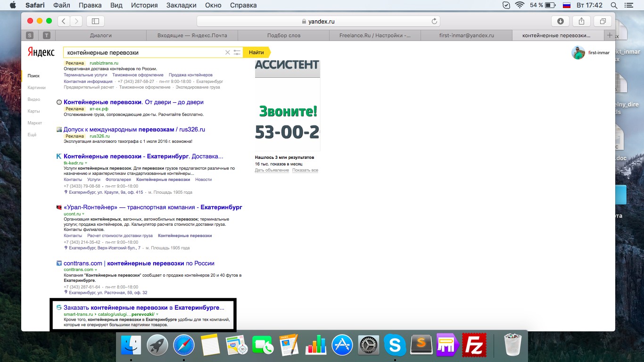Expand Ещё in the Yandex sidebar

32,135
